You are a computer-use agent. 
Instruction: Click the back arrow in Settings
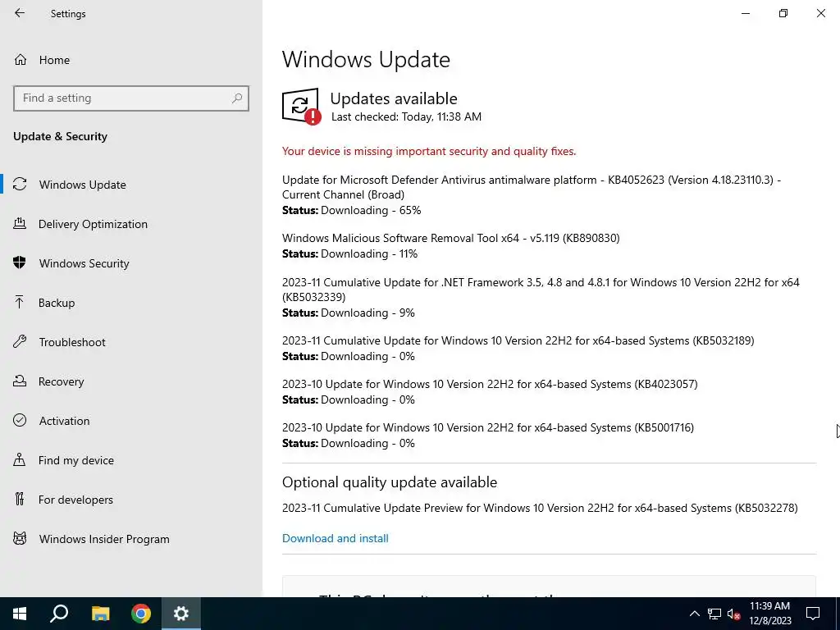tap(20, 13)
